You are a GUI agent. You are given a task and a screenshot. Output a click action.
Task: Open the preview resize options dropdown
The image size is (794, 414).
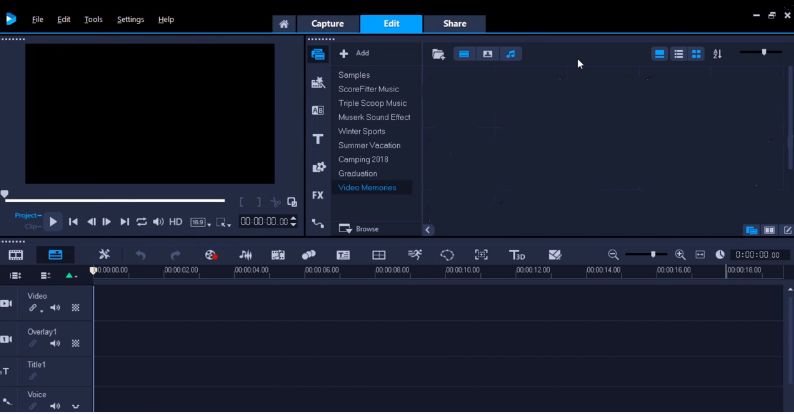(223, 222)
